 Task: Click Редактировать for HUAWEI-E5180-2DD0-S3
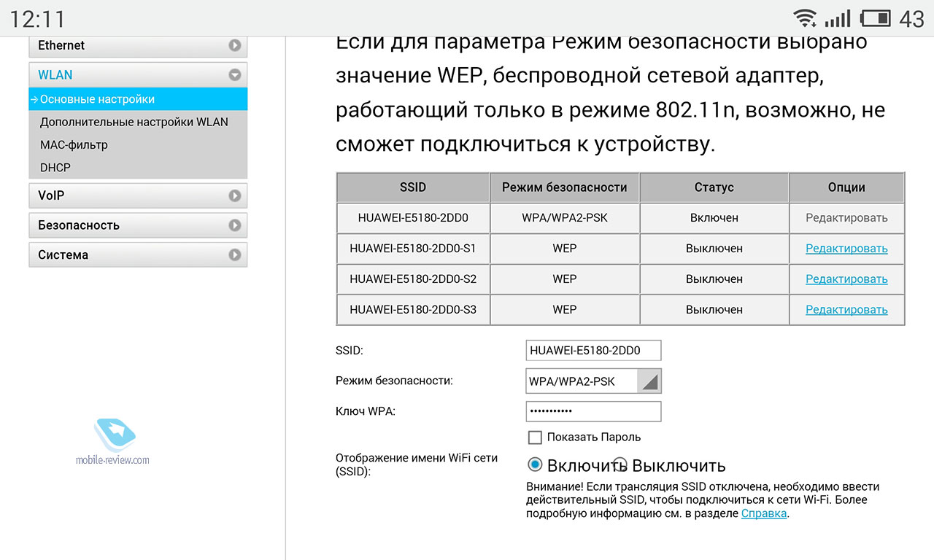tap(846, 310)
